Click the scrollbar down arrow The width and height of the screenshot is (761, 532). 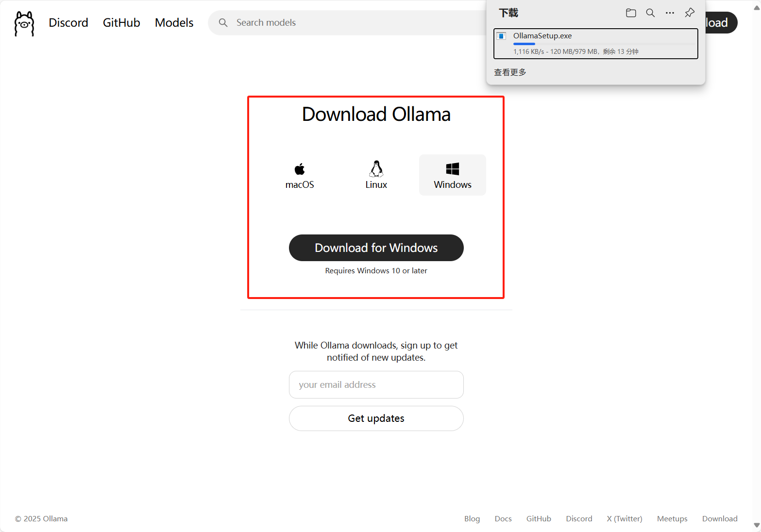click(757, 525)
